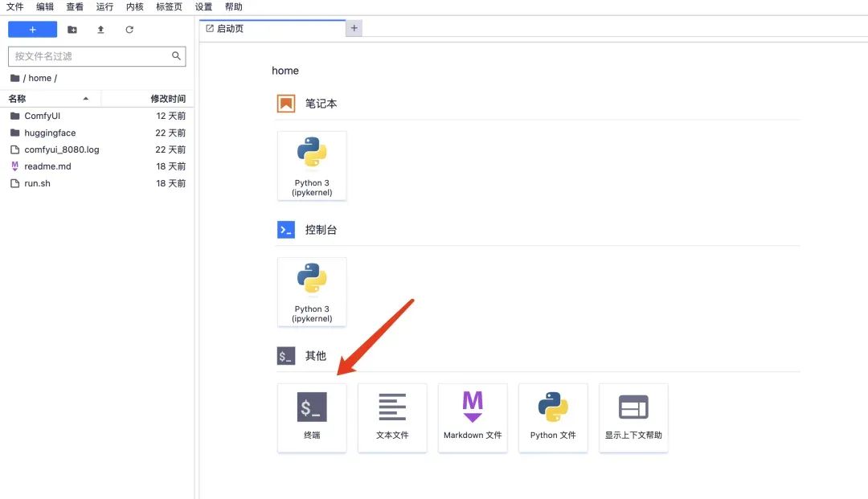Click the file name filter input field
The image size is (868, 499).
[90, 56]
